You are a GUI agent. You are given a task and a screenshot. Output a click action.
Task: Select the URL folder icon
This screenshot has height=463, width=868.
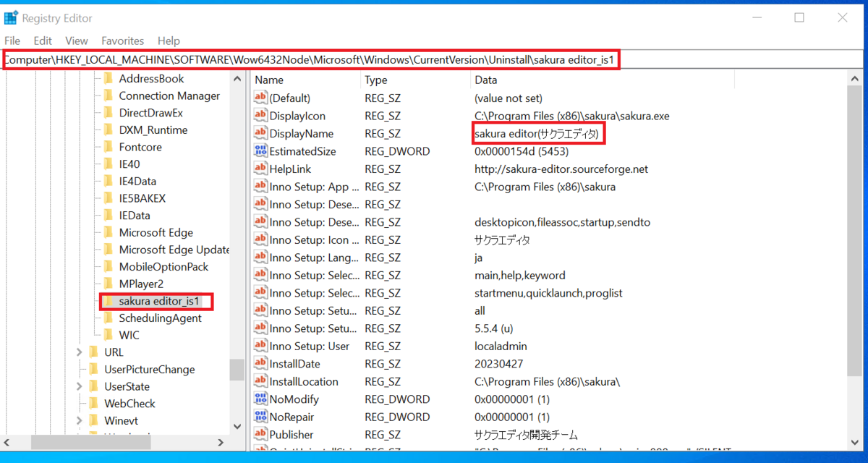[x=93, y=352]
